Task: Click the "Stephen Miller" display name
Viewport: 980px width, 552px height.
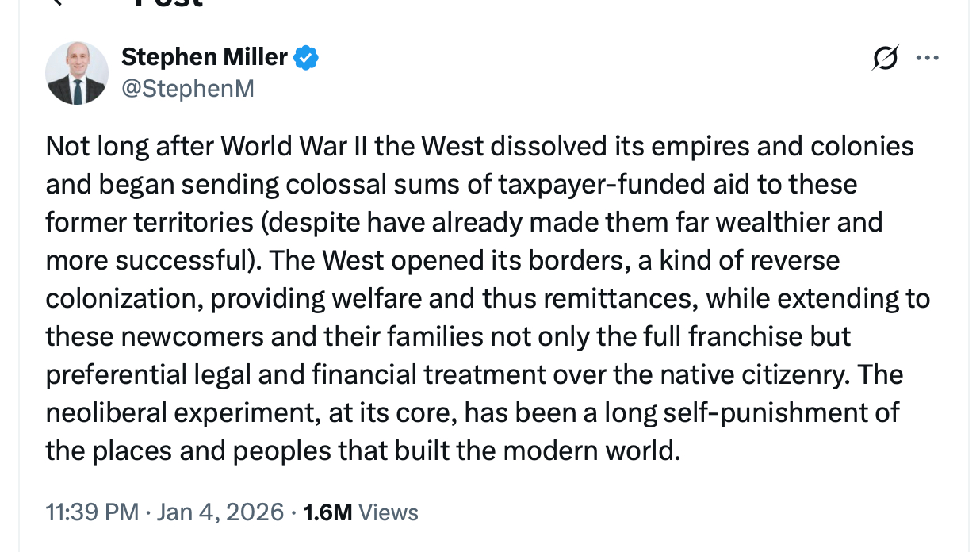Action: pyautogui.click(x=204, y=57)
